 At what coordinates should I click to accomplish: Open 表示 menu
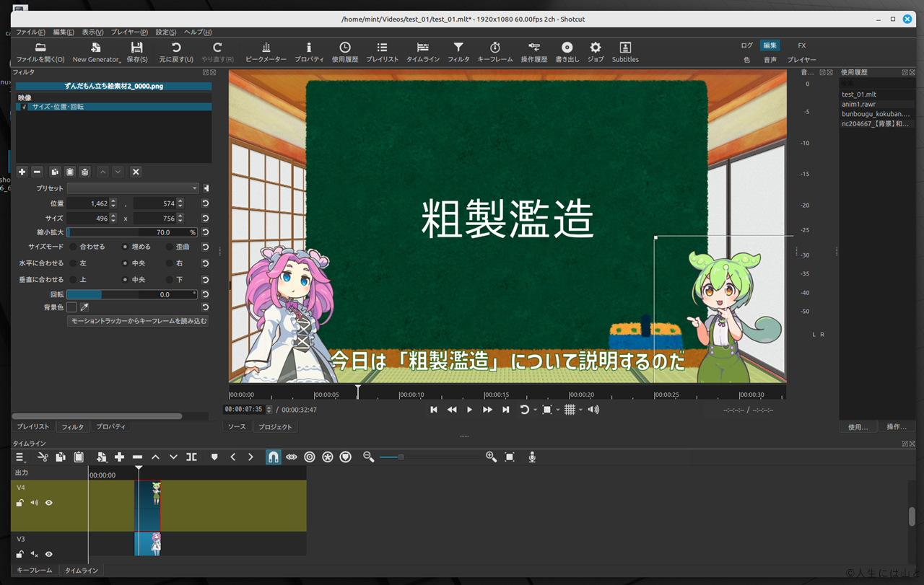[92, 32]
